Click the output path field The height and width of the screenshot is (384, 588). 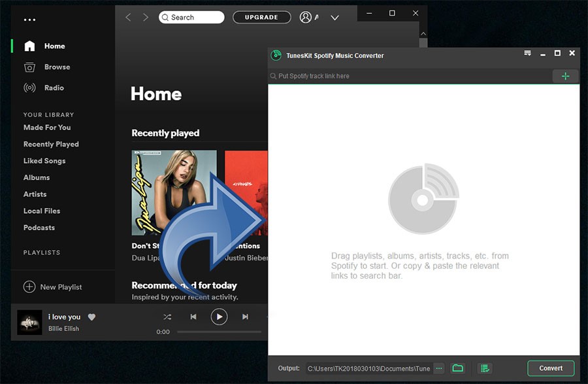pos(369,368)
